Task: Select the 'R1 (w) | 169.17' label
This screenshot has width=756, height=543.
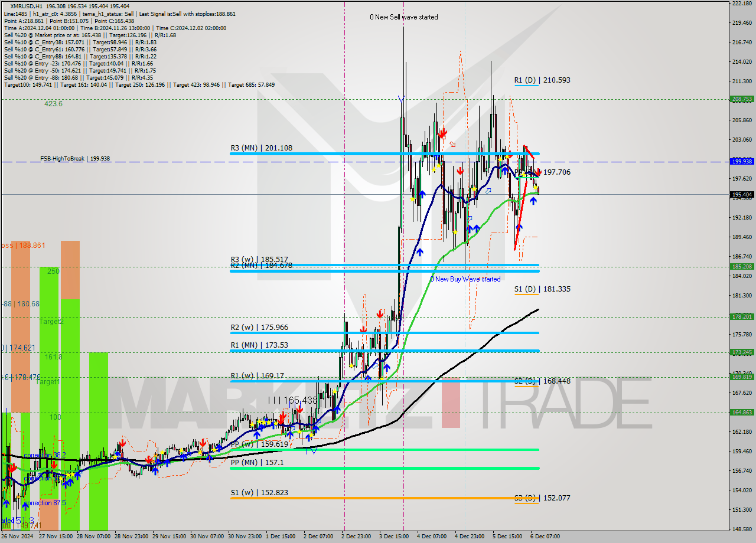Action: [258, 375]
